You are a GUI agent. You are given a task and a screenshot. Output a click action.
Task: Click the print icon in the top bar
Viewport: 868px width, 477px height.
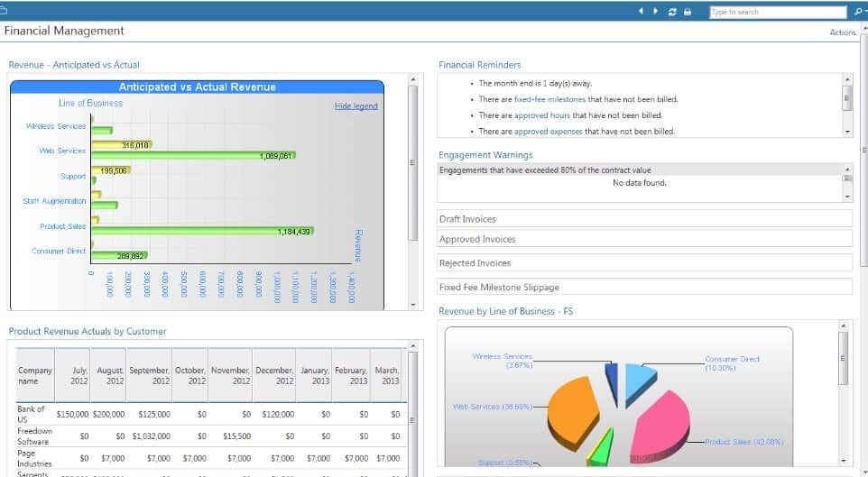click(x=688, y=12)
